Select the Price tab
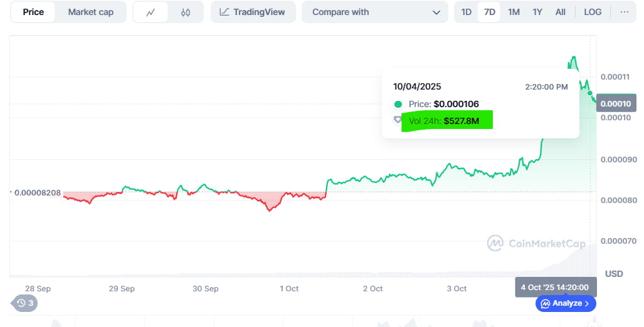 coord(33,12)
